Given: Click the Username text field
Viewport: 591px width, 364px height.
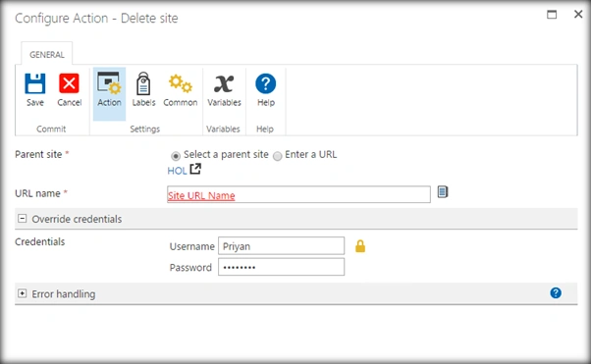Looking at the screenshot, I should pos(281,245).
